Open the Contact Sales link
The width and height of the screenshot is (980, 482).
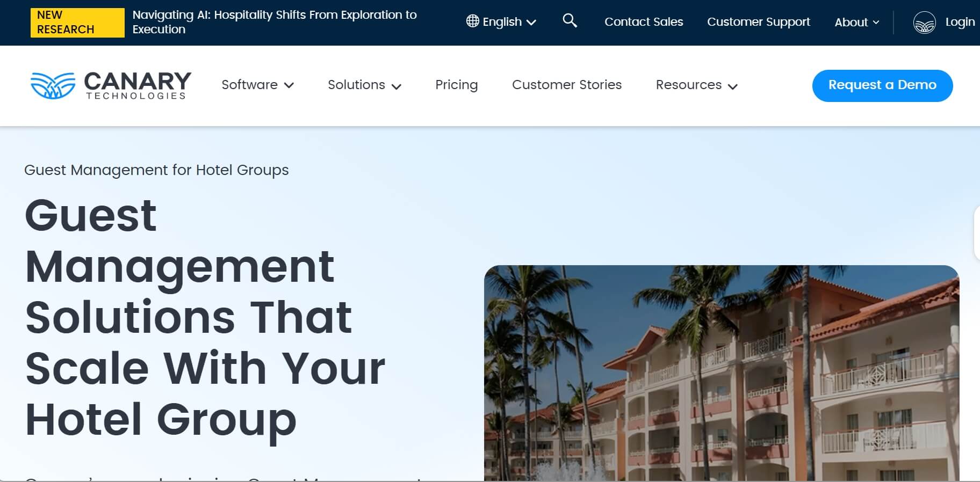pyautogui.click(x=644, y=22)
